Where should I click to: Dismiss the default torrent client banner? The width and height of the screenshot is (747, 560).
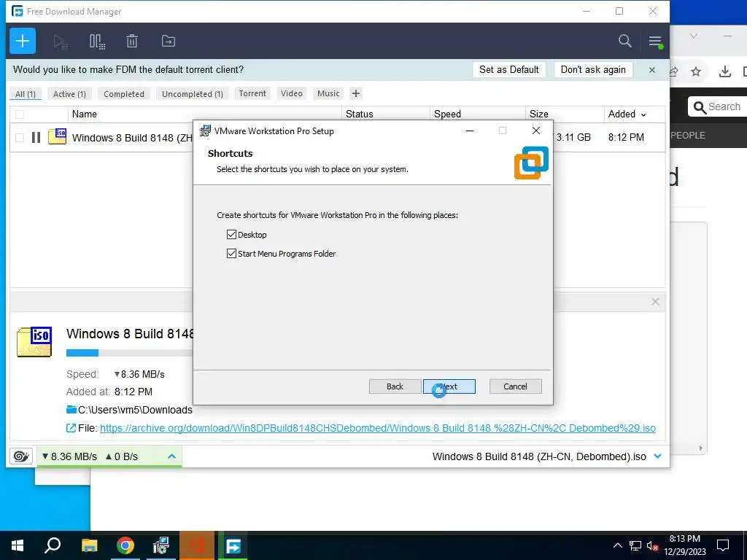(652, 70)
